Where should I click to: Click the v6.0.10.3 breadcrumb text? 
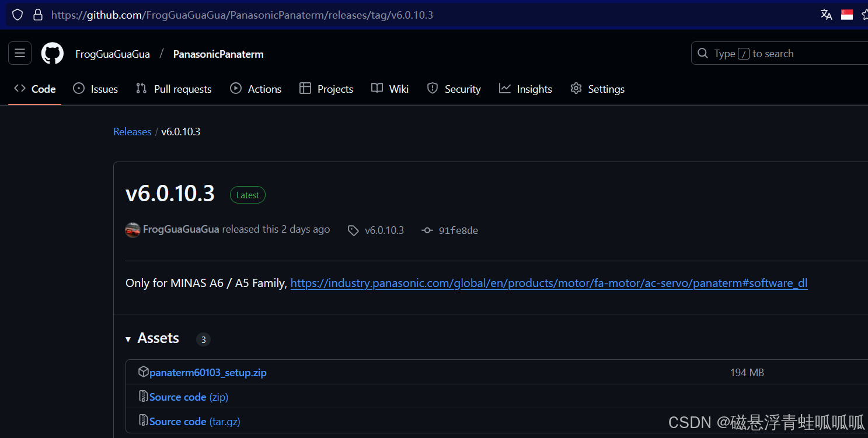pos(181,132)
